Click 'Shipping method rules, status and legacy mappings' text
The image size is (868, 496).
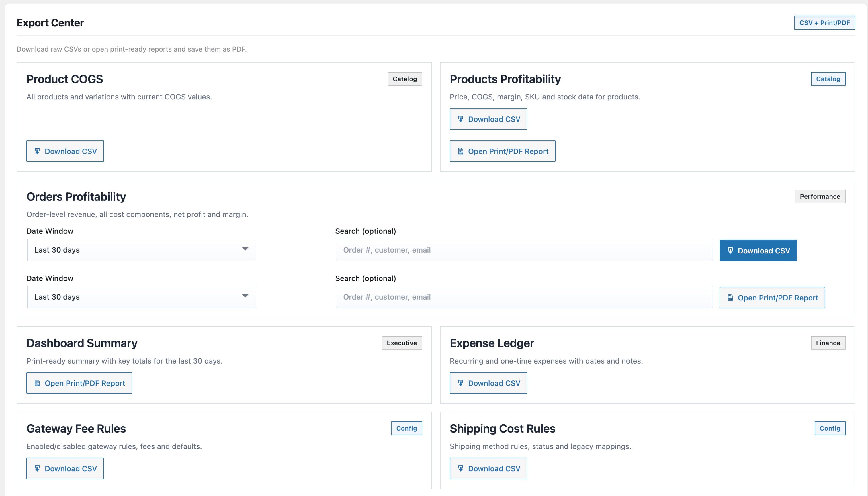click(x=540, y=446)
